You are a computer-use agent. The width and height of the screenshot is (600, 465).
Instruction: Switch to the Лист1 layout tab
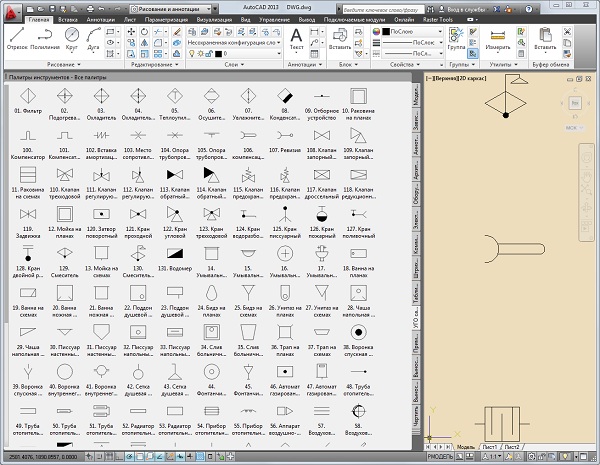tap(491, 446)
